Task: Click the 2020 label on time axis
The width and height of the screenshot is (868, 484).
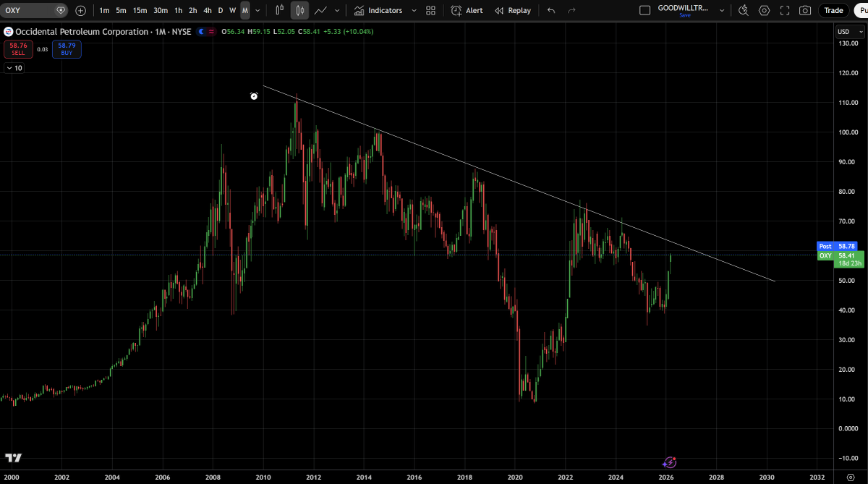Action: click(515, 477)
